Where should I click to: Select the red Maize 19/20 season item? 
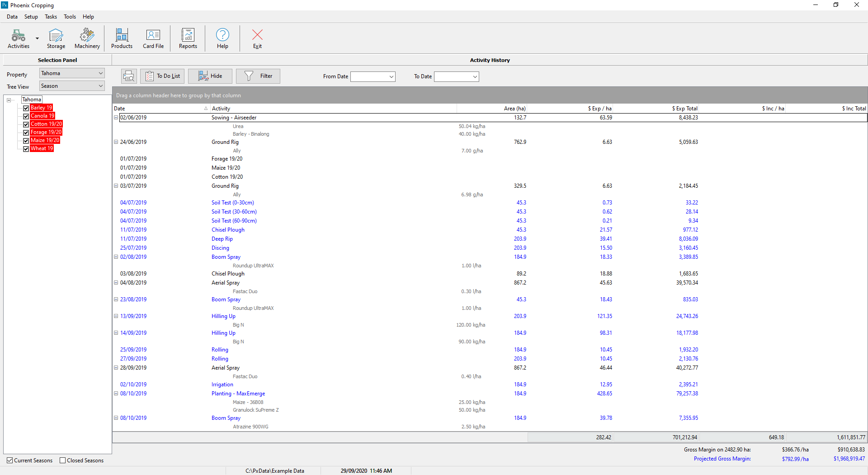pyautogui.click(x=45, y=141)
